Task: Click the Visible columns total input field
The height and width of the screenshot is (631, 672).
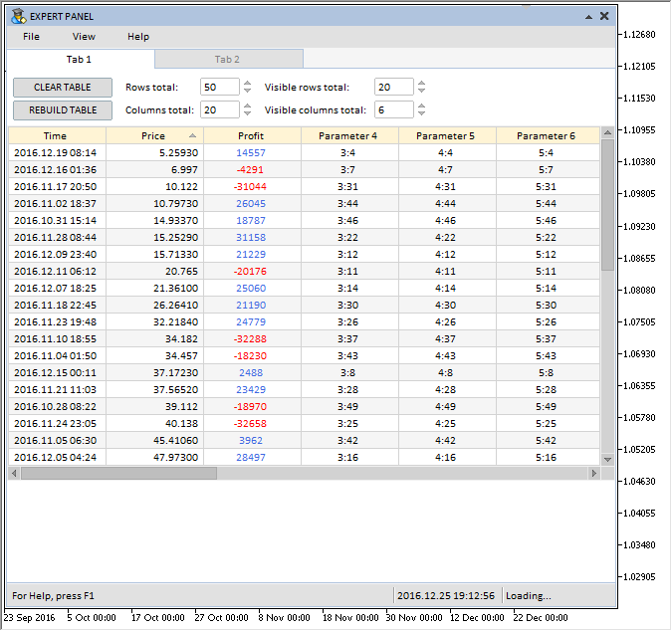Action: click(394, 109)
